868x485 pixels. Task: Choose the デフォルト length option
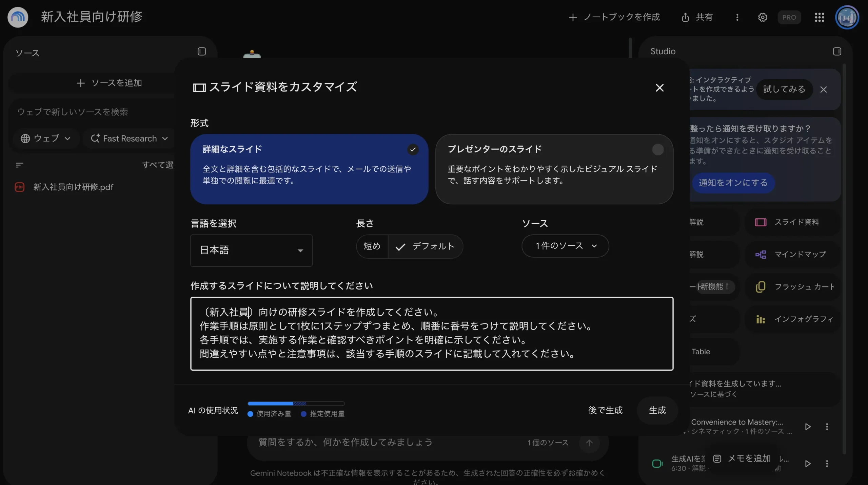point(426,246)
